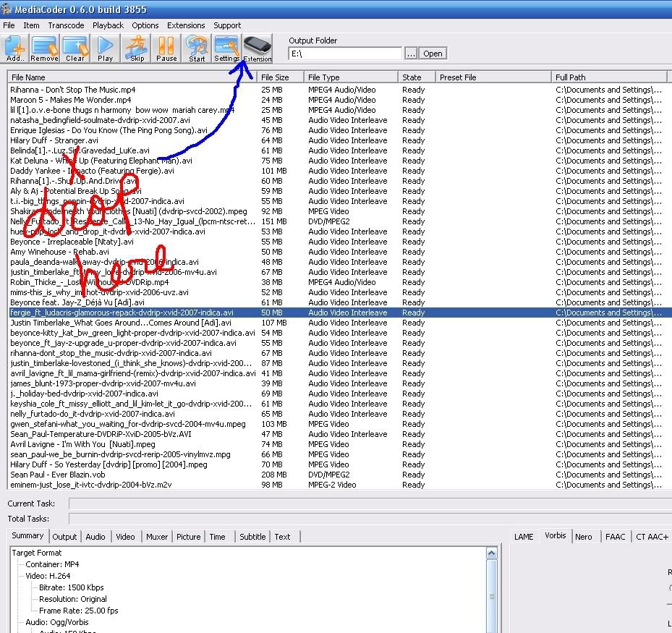
Task: Open the Transcode menu
Action: pos(66,25)
